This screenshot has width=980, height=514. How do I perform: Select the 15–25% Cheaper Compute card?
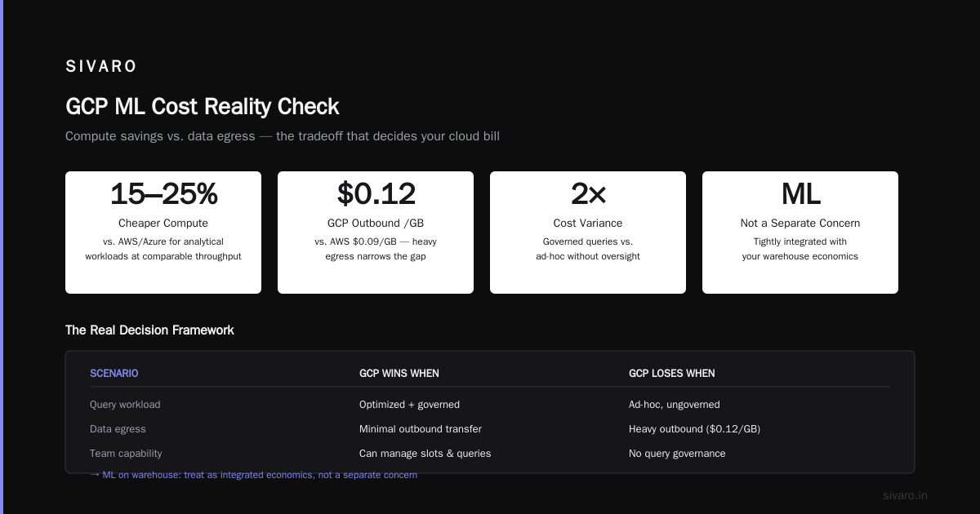pos(163,233)
